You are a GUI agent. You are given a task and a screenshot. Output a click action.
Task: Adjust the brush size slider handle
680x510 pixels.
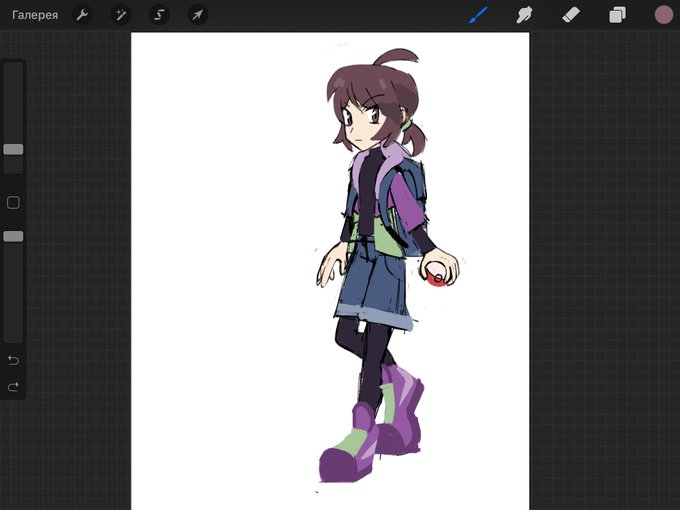(x=13, y=149)
